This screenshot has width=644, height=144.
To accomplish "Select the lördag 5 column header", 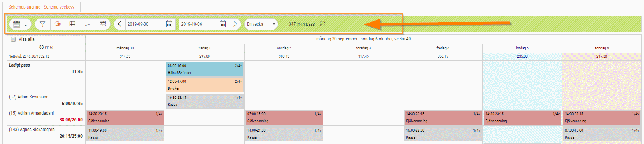I will click(x=522, y=48).
